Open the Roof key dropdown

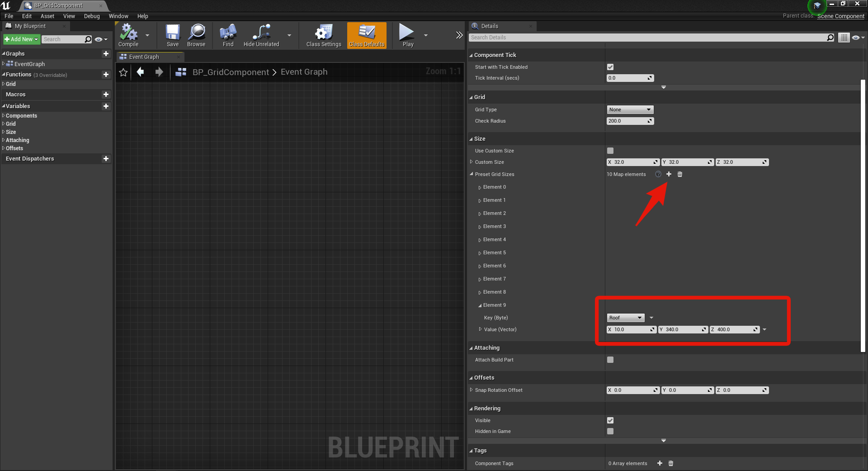point(626,318)
